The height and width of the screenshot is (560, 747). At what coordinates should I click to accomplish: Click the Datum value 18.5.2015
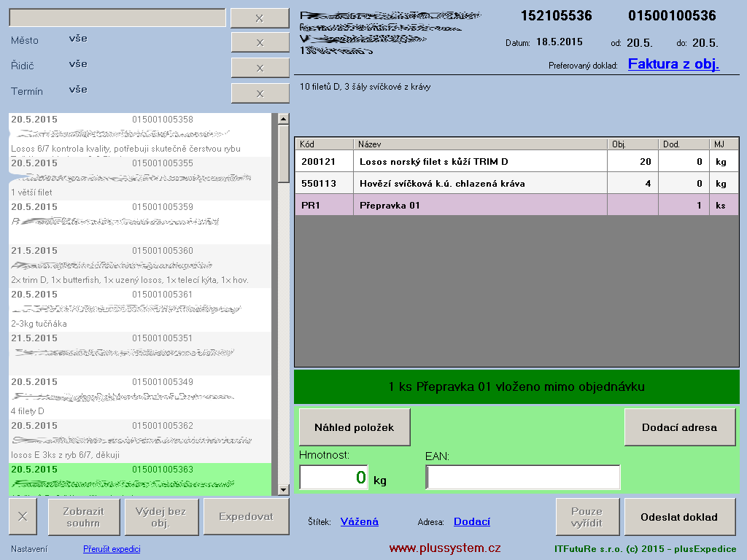click(560, 42)
